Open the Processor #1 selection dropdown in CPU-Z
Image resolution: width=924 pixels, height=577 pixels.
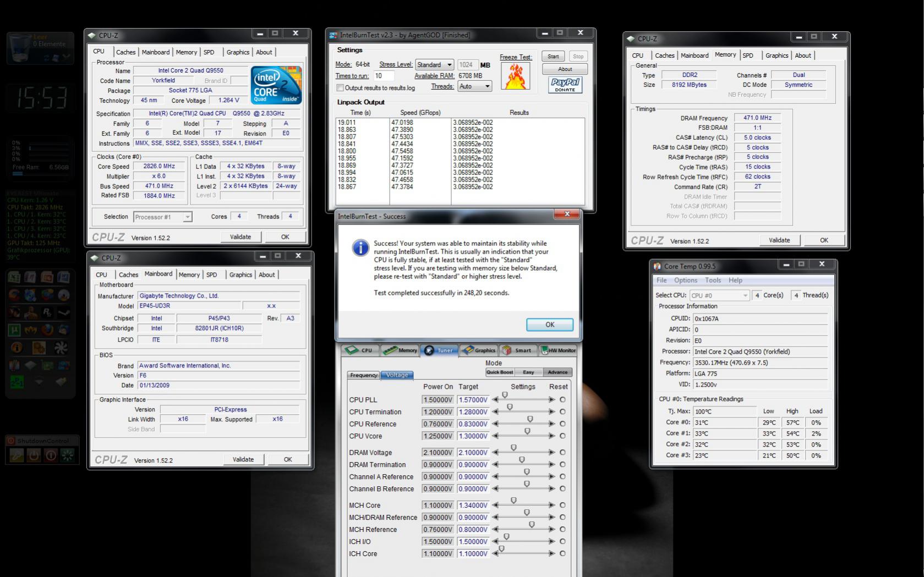163,217
